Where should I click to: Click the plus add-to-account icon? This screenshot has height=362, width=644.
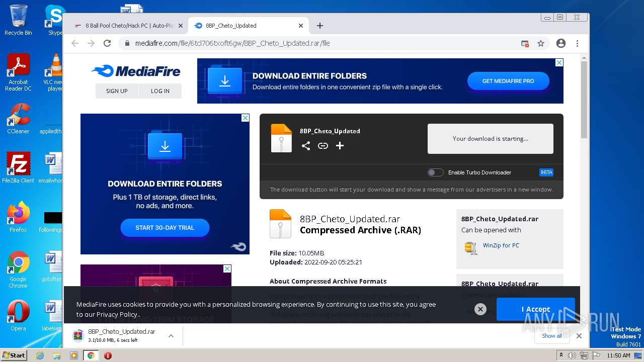click(x=340, y=146)
